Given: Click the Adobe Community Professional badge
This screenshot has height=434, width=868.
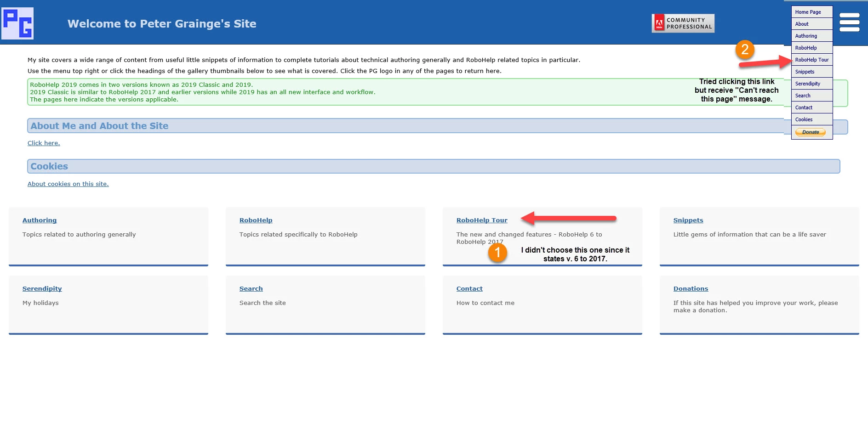Looking at the screenshot, I should (683, 23).
